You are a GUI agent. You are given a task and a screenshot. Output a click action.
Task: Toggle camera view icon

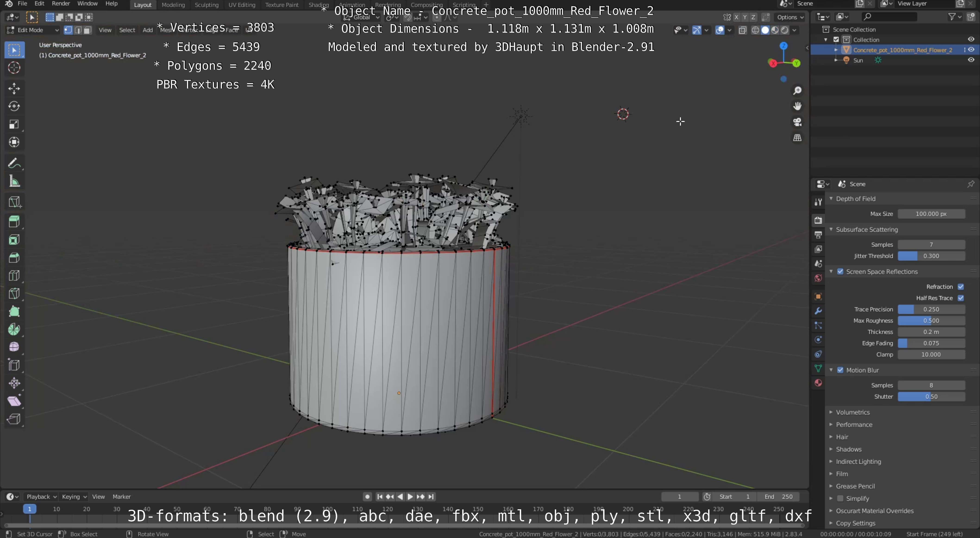pyautogui.click(x=797, y=122)
